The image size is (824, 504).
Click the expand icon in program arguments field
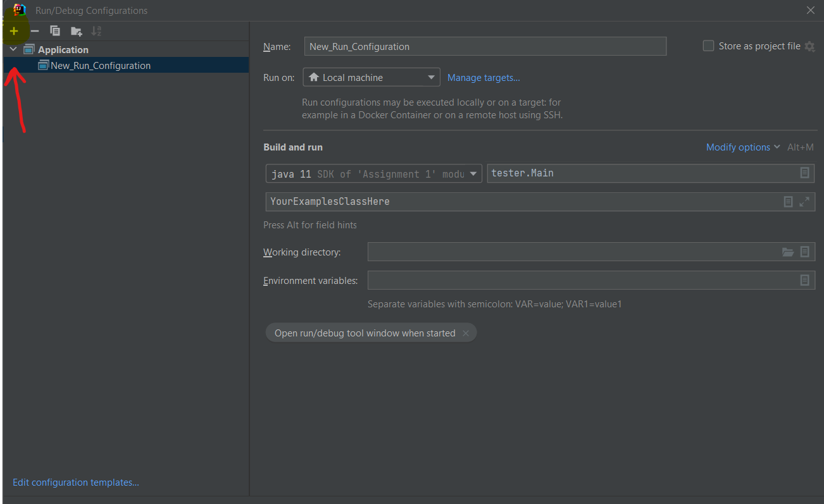click(804, 202)
